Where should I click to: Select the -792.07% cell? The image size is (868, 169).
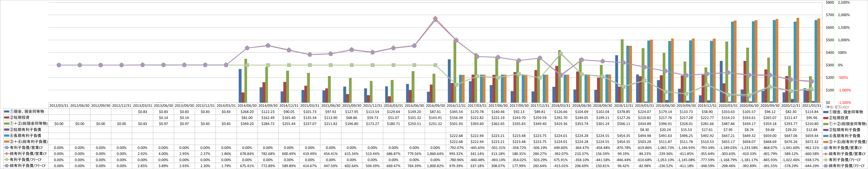point(456,148)
